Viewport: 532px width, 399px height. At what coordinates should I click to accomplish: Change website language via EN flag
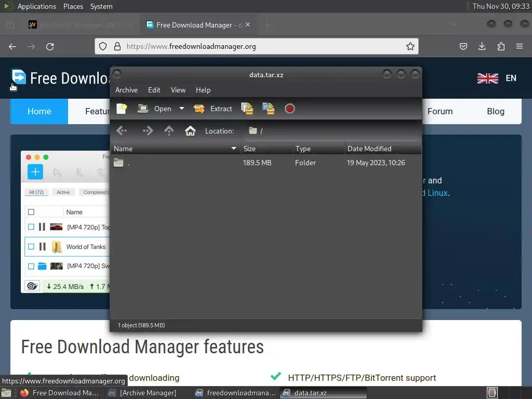pyautogui.click(x=497, y=78)
